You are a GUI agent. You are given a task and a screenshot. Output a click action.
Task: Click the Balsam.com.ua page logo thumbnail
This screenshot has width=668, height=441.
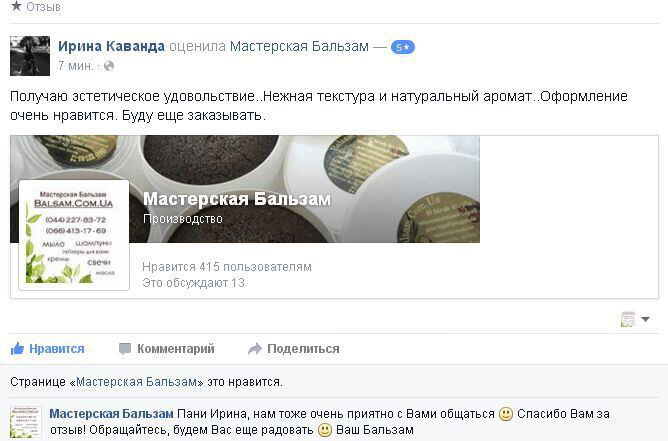pos(74,235)
